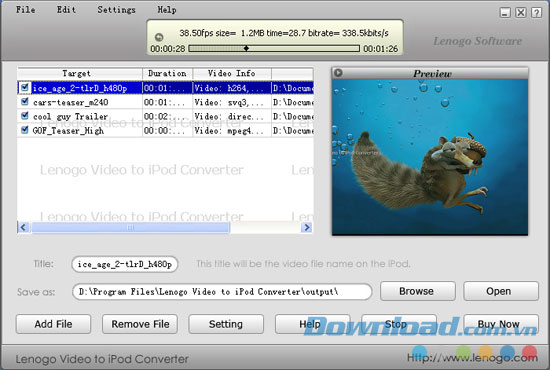Select the ice_age_2-tlrD_h480p row name

[80, 88]
